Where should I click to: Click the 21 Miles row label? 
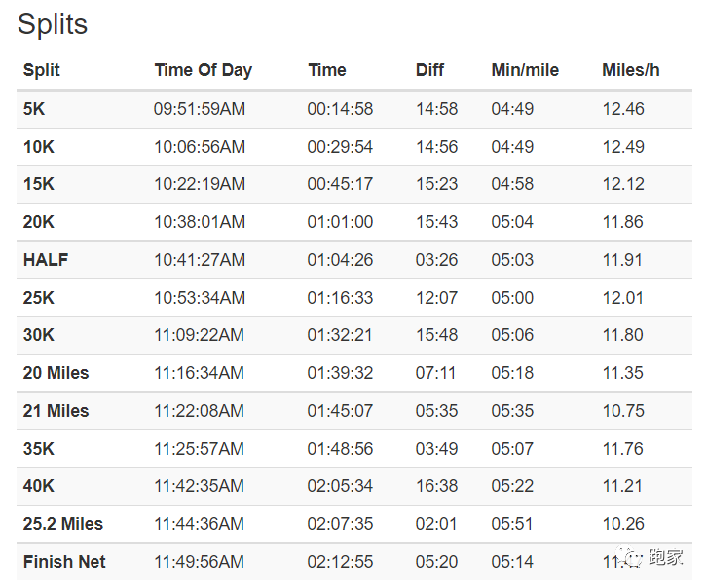coord(56,410)
